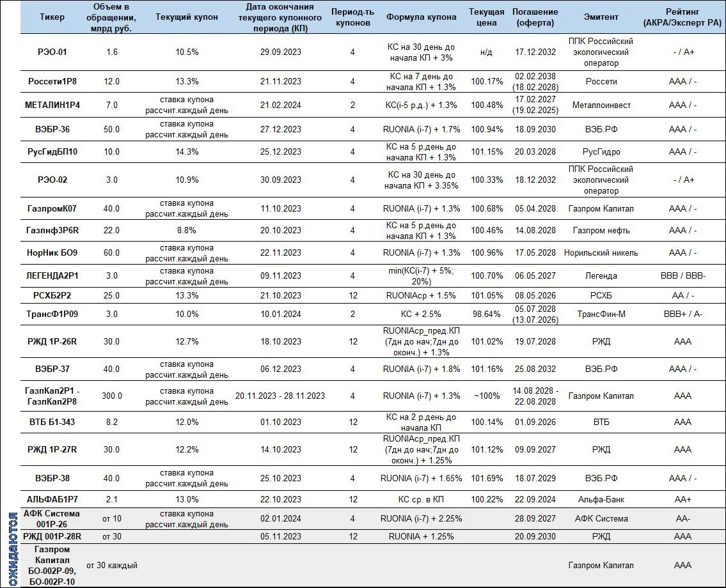Click the 'ВЭБР-37' ticker cell
This screenshot has width=726, height=588.
(52, 369)
